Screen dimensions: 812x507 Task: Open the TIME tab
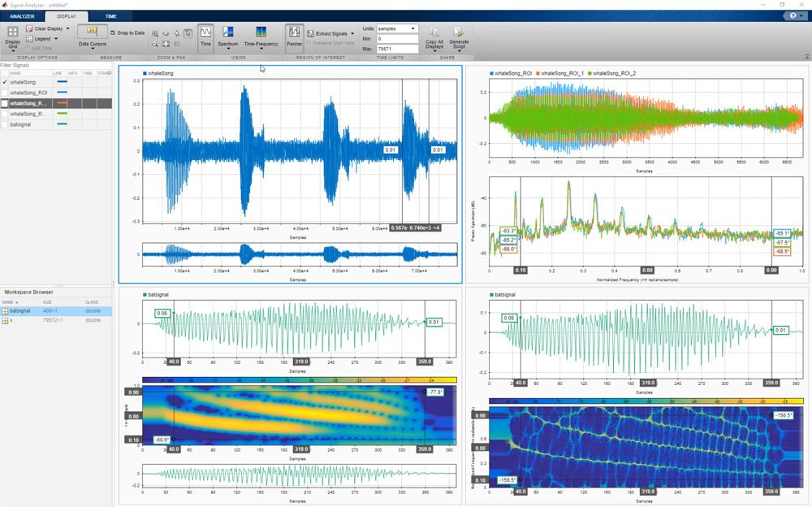click(110, 15)
